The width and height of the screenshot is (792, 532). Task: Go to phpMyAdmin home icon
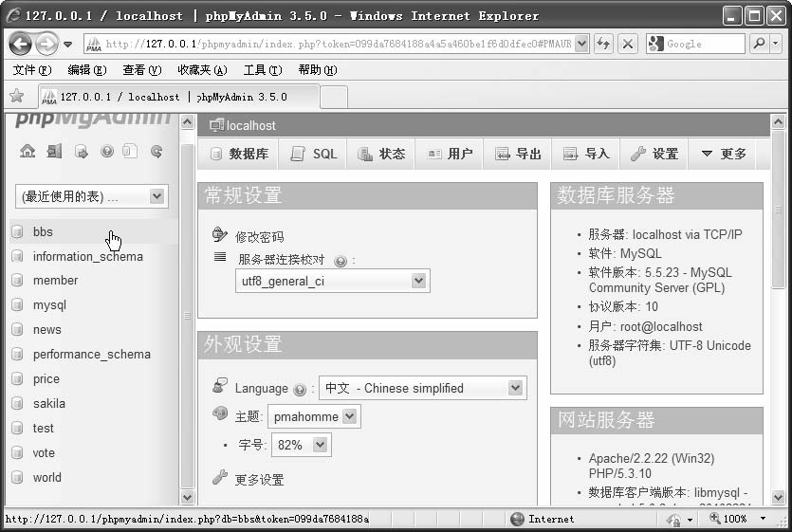(28, 151)
